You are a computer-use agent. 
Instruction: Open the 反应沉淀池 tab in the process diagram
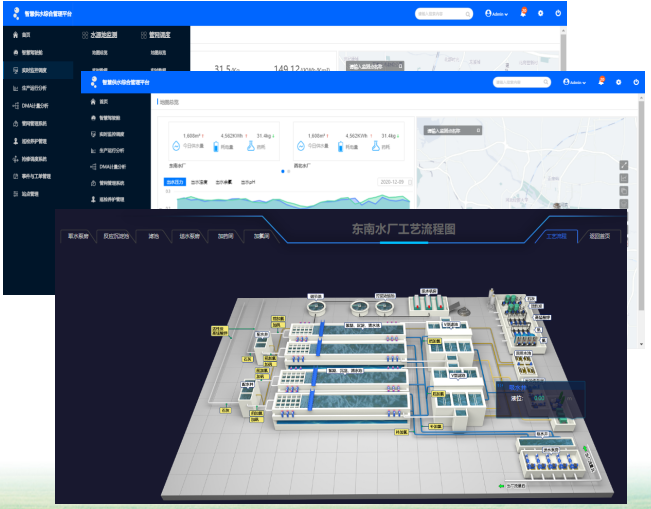coord(116,236)
